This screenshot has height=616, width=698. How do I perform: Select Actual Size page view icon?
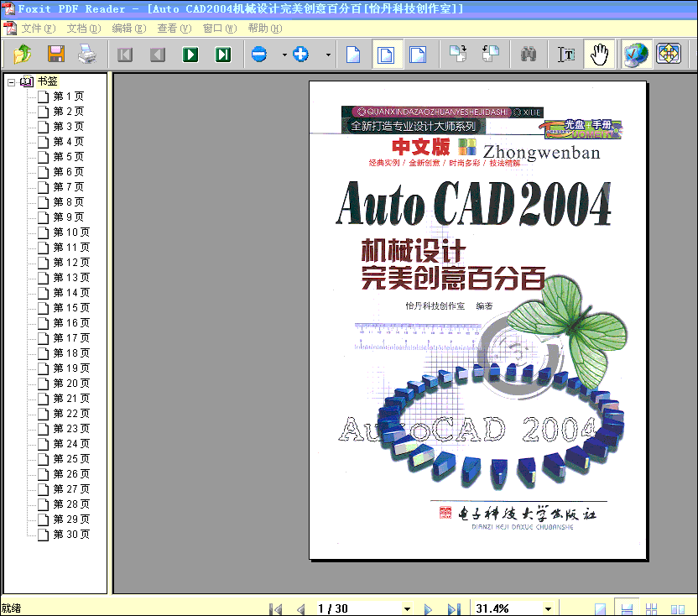(353, 55)
